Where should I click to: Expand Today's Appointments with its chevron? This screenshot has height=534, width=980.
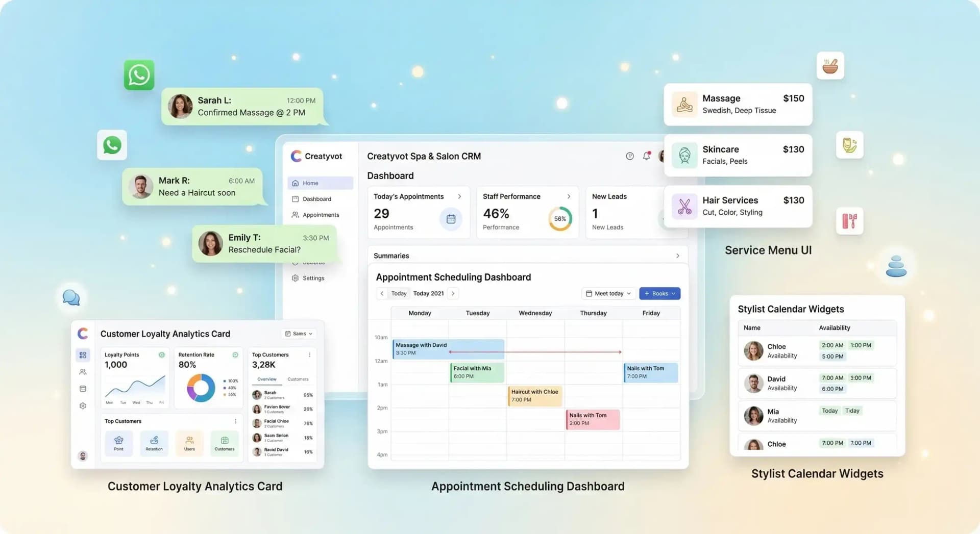pyautogui.click(x=459, y=196)
